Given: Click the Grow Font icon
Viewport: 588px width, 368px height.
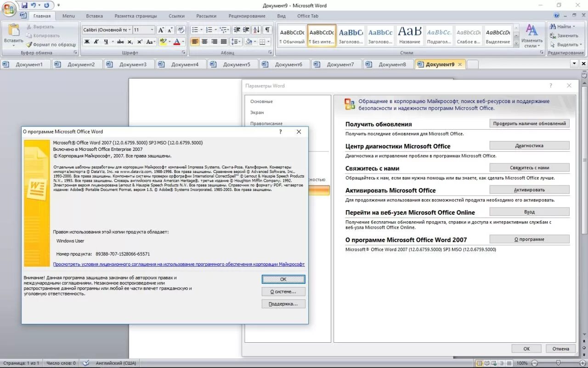Looking at the screenshot, I should pos(161,30).
